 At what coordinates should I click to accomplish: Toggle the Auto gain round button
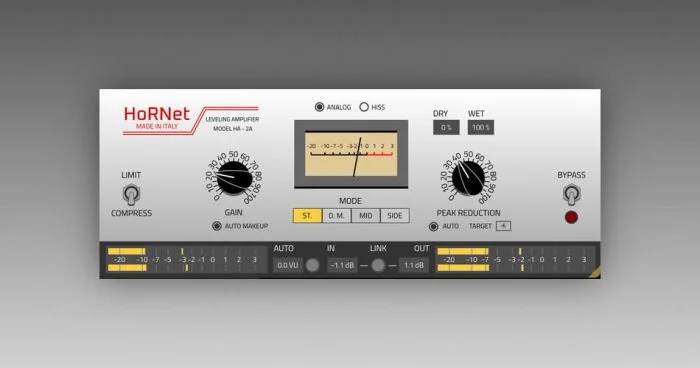click(x=312, y=265)
